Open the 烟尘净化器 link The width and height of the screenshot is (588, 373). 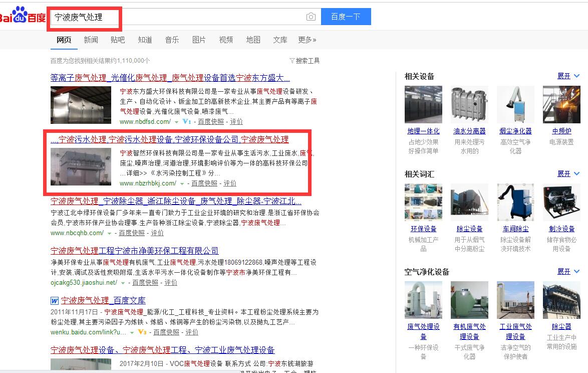[x=515, y=131]
